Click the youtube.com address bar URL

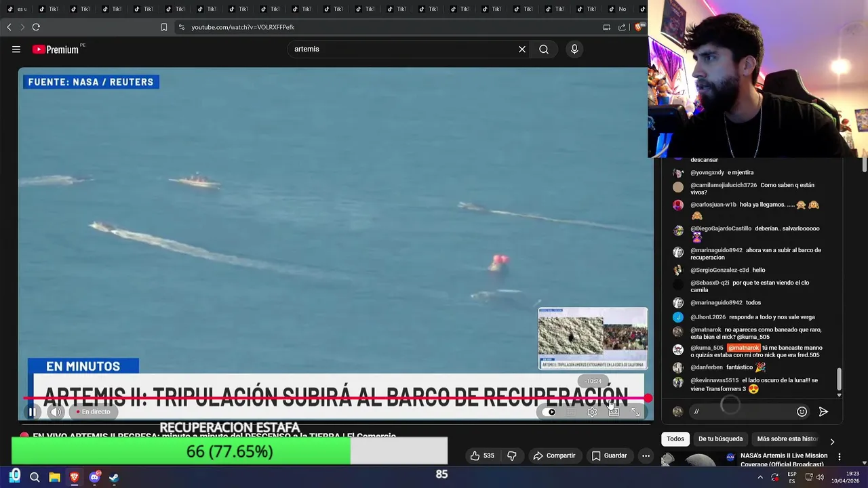point(243,27)
